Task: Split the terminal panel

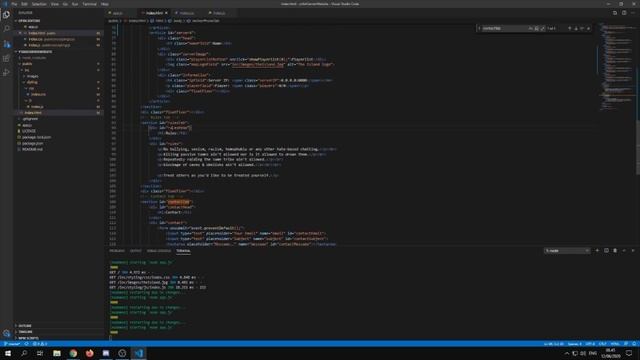Action: (x=606, y=251)
